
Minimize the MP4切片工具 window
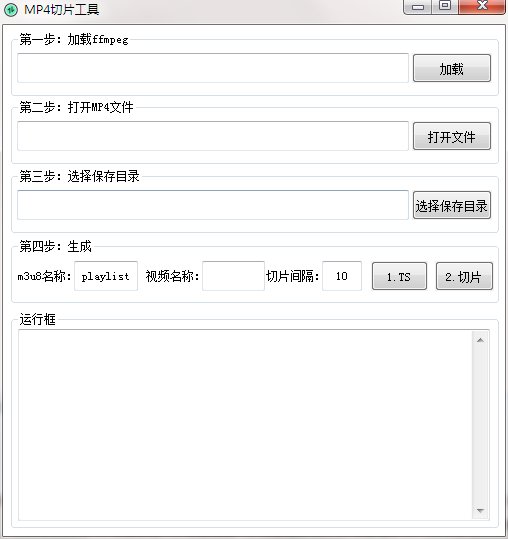[418, 7]
